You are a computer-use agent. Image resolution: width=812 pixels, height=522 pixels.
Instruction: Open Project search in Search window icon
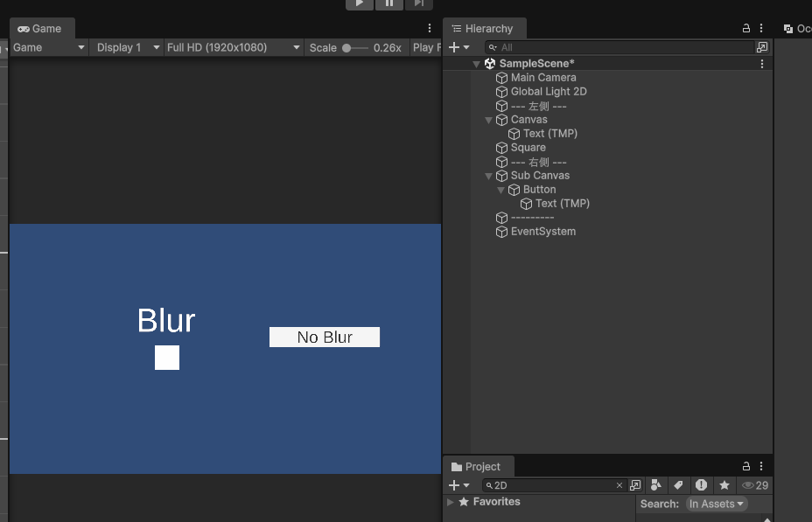coord(635,485)
